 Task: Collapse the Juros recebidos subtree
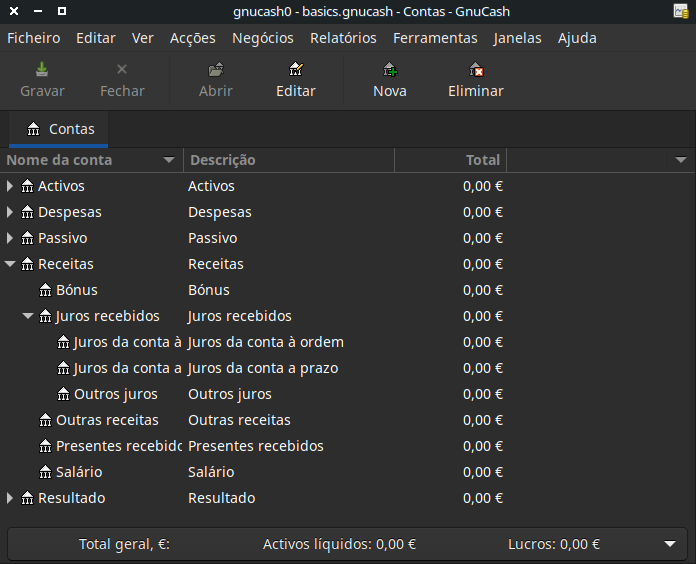tap(28, 316)
